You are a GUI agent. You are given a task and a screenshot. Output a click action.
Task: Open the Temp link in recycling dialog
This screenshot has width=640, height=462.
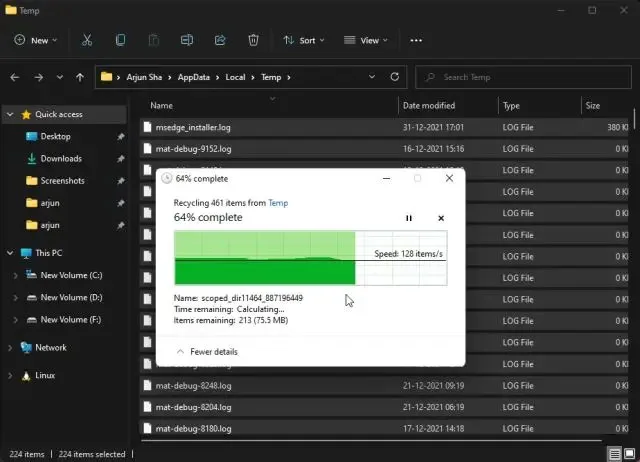point(278,203)
